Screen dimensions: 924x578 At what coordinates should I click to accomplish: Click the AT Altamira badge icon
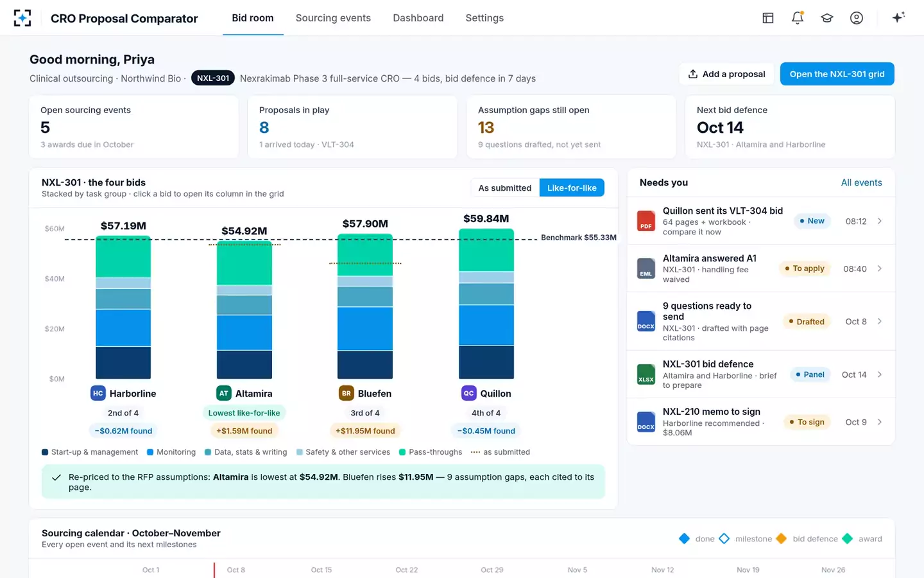pos(223,393)
